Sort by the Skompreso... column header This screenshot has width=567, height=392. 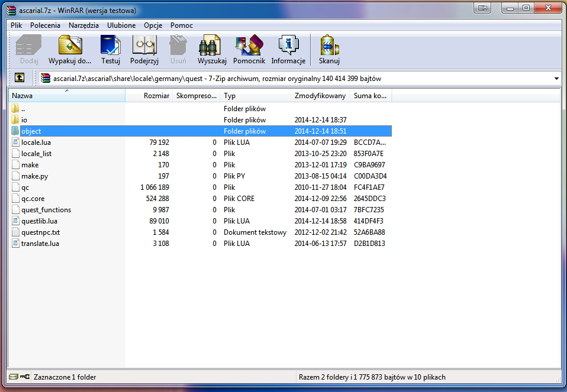coord(196,96)
